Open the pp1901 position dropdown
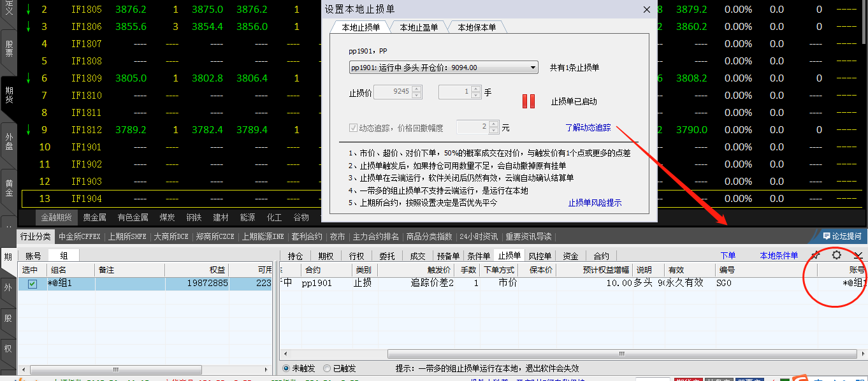Screen dimensions: 868x381 point(533,68)
